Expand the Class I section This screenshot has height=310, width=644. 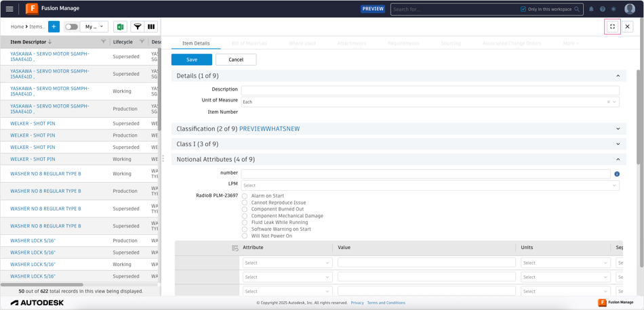618,144
